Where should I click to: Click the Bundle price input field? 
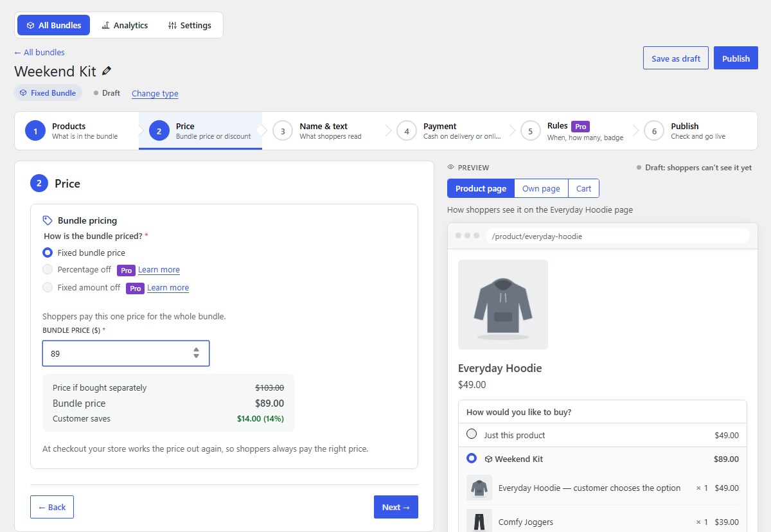126,353
